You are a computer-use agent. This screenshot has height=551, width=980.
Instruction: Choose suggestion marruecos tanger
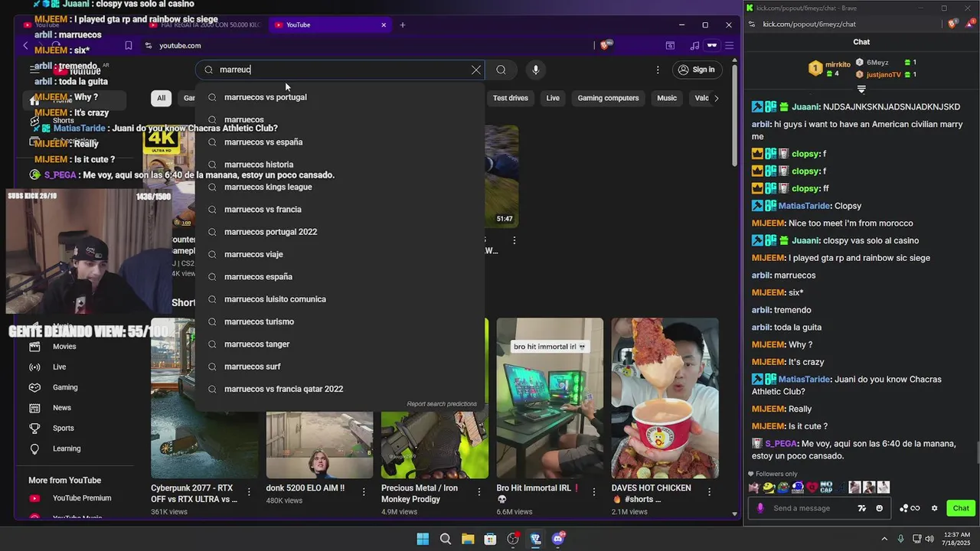click(340, 344)
